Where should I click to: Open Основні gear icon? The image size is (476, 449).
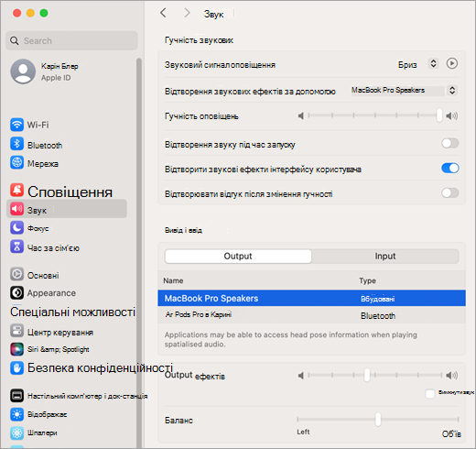pyautogui.click(x=16, y=274)
